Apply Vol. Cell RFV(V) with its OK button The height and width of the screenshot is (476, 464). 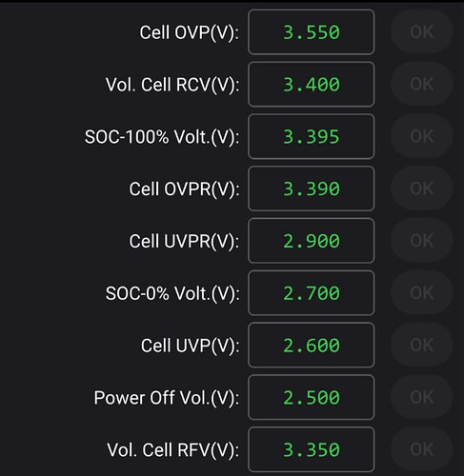point(421,449)
